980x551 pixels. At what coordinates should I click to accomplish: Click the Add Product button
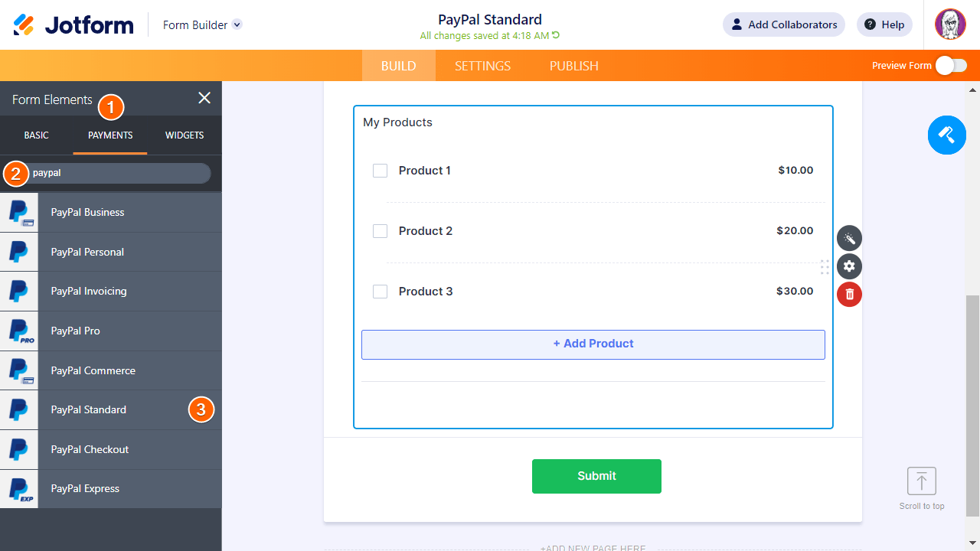tap(593, 344)
